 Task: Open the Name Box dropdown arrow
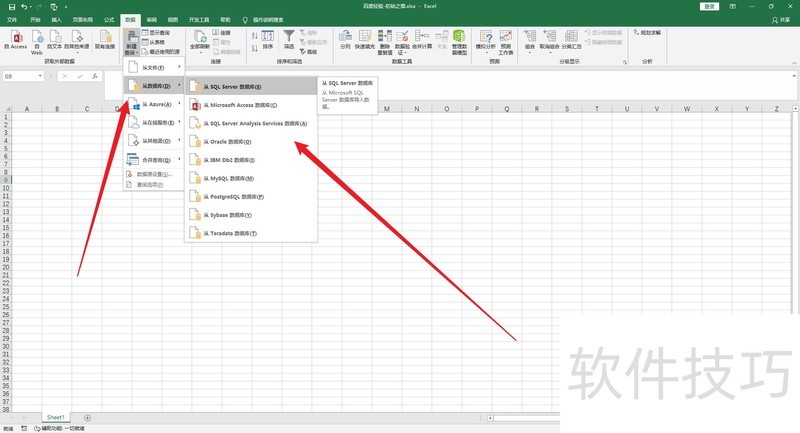[40, 76]
